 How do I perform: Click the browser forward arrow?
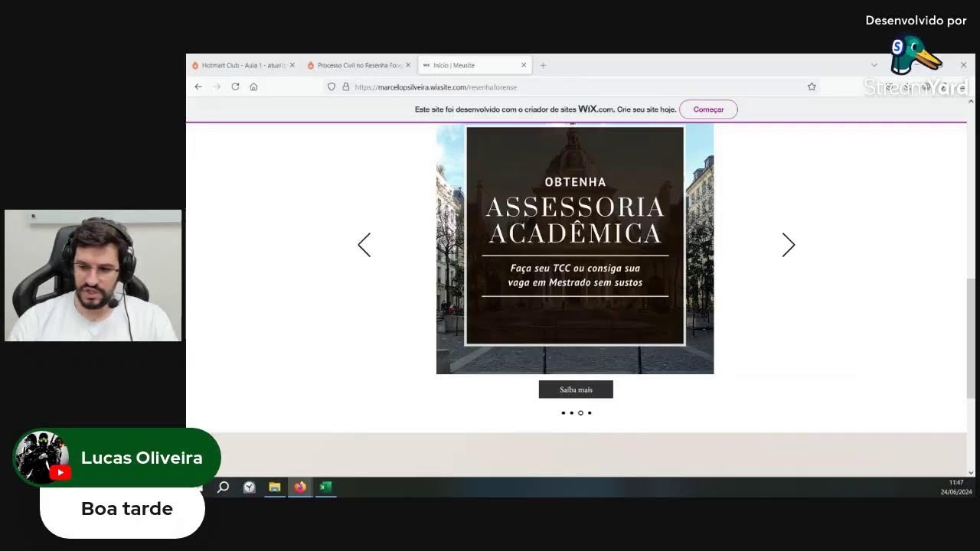(x=217, y=86)
